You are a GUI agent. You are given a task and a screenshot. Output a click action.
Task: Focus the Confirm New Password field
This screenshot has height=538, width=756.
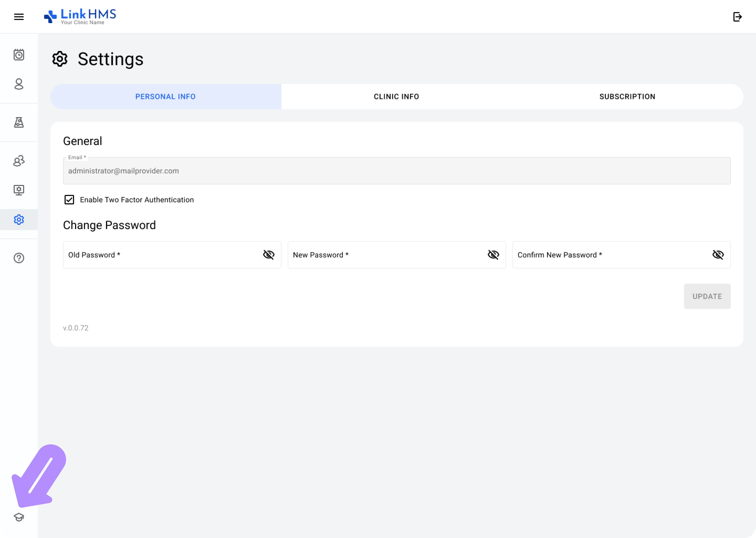click(621, 255)
